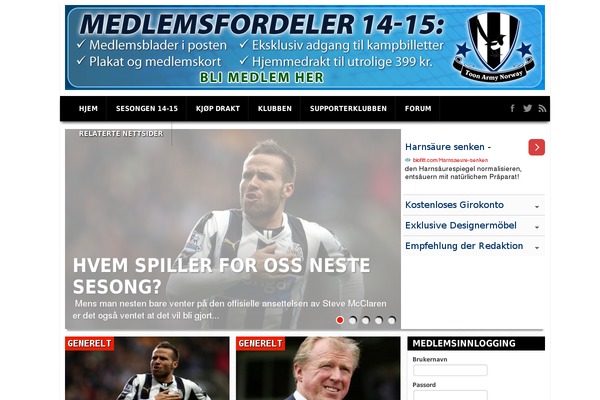Open the RSS feed icon
The height and width of the screenshot is (400, 600).
(542, 108)
